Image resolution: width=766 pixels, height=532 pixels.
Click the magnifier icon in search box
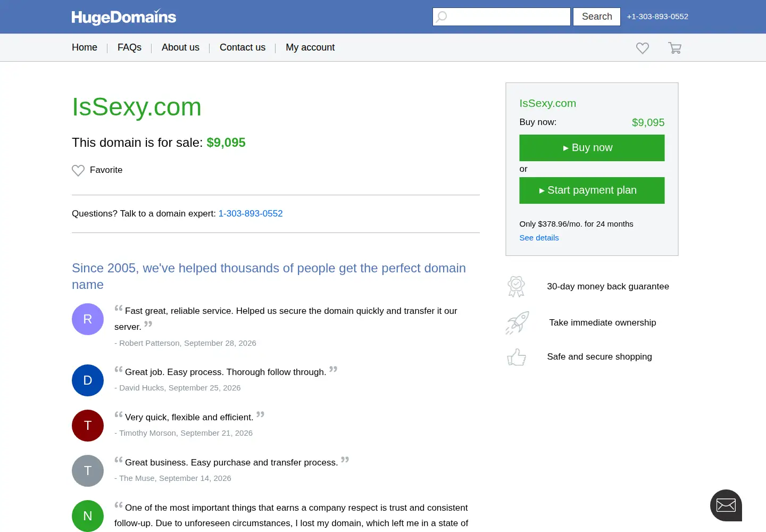tap(442, 16)
